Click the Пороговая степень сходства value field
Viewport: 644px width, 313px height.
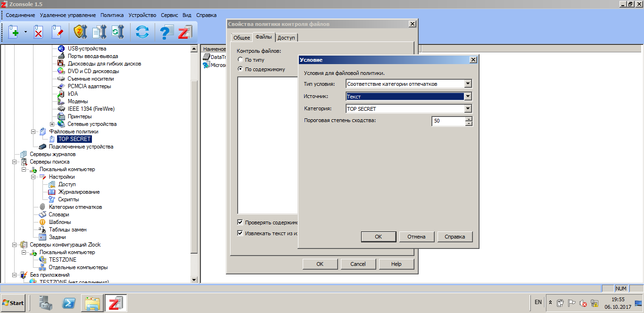click(448, 121)
